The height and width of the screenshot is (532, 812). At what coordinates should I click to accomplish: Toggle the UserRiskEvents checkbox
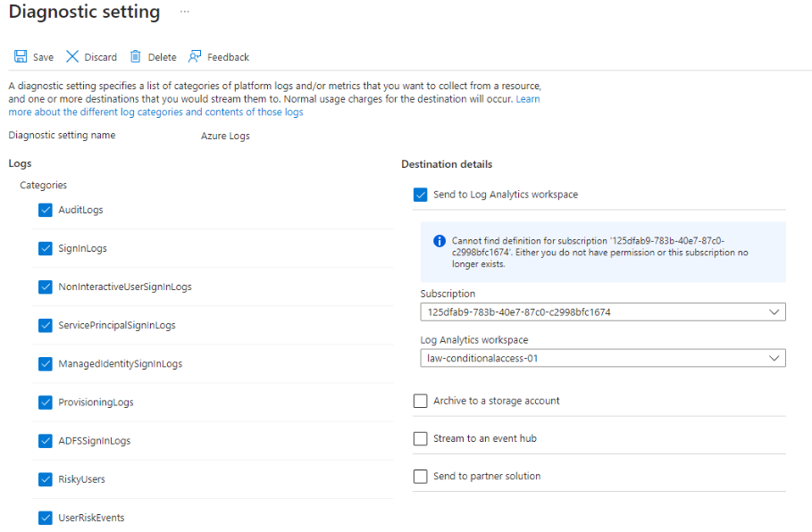45,518
